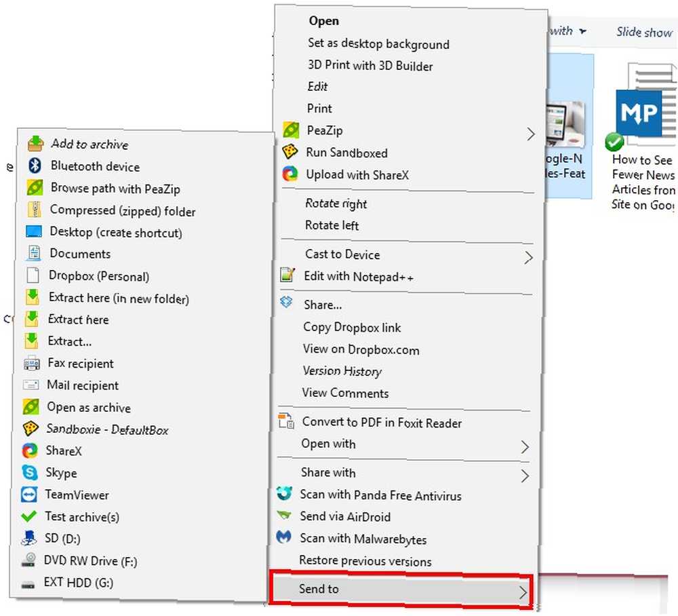Click the PeaZip icon in the context menu

291,130
